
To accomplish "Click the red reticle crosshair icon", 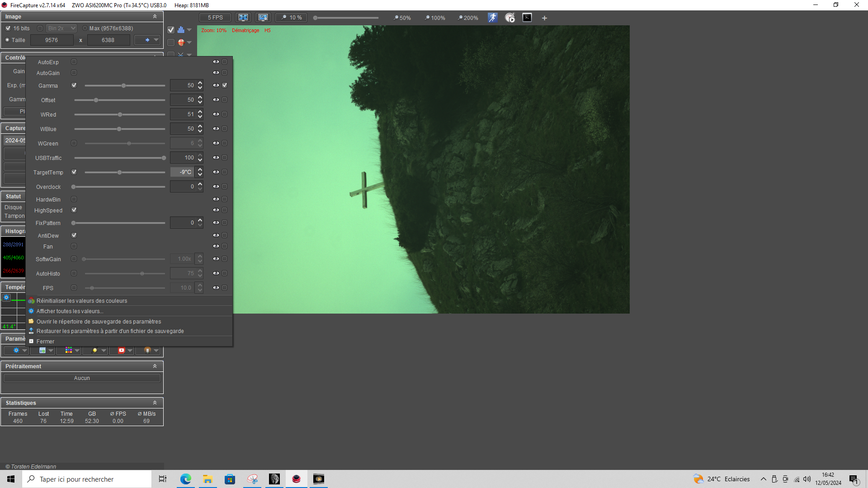I will (x=181, y=42).
